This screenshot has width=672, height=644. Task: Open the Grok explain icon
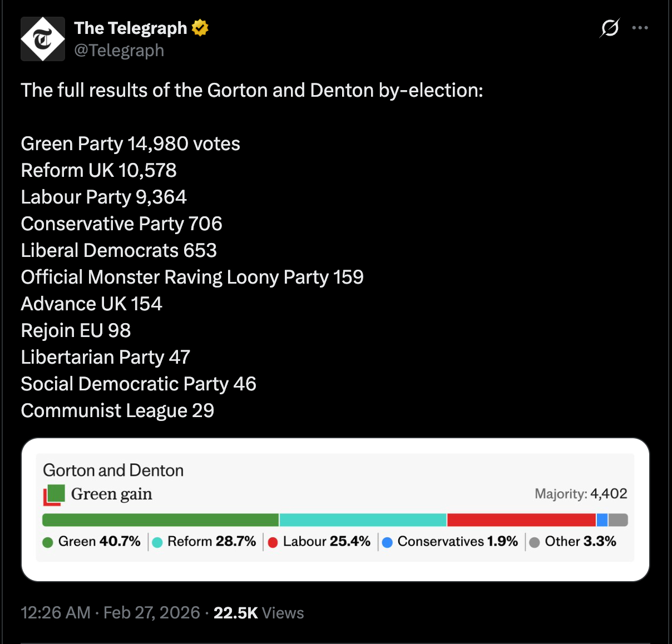click(x=610, y=28)
